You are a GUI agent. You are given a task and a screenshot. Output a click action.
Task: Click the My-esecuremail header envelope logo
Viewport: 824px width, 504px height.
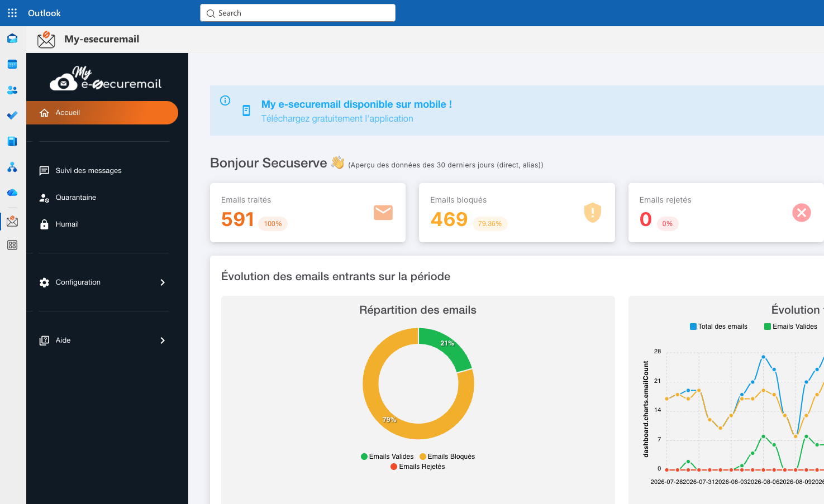click(x=46, y=39)
